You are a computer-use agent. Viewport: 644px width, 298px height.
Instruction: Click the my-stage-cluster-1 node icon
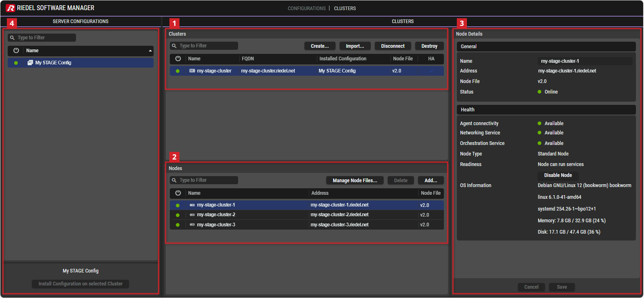(192, 205)
